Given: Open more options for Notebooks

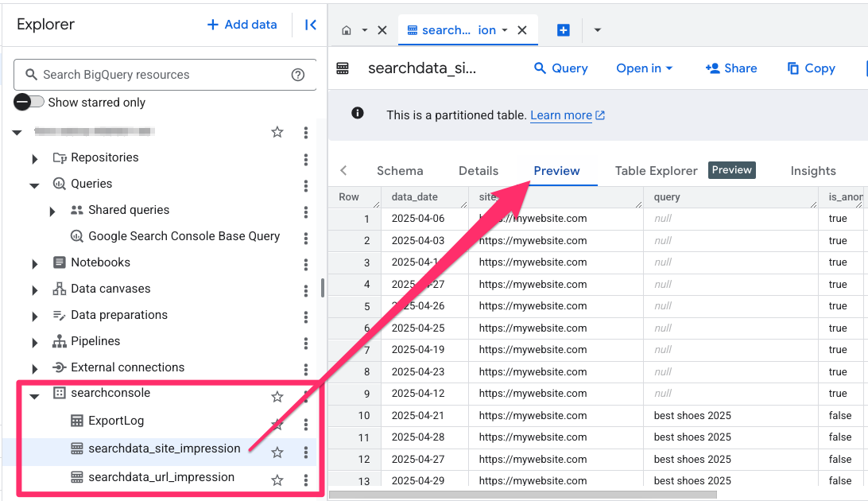Looking at the screenshot, I should click(x=306, y=263).
